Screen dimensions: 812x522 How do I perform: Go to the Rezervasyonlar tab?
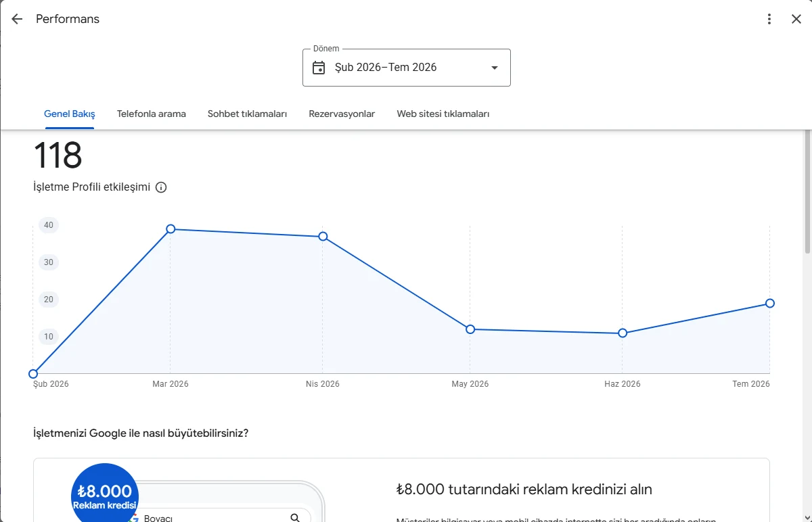pos(342,114)
